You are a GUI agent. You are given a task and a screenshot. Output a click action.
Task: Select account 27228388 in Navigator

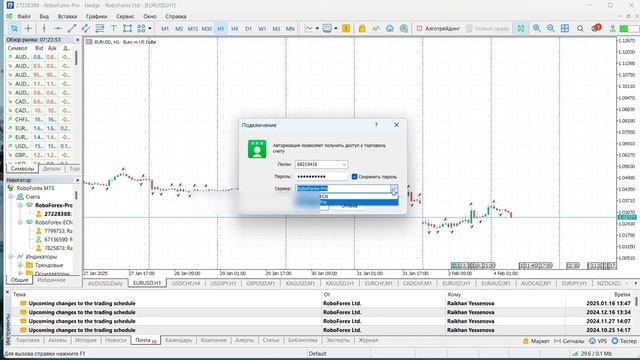53,214
